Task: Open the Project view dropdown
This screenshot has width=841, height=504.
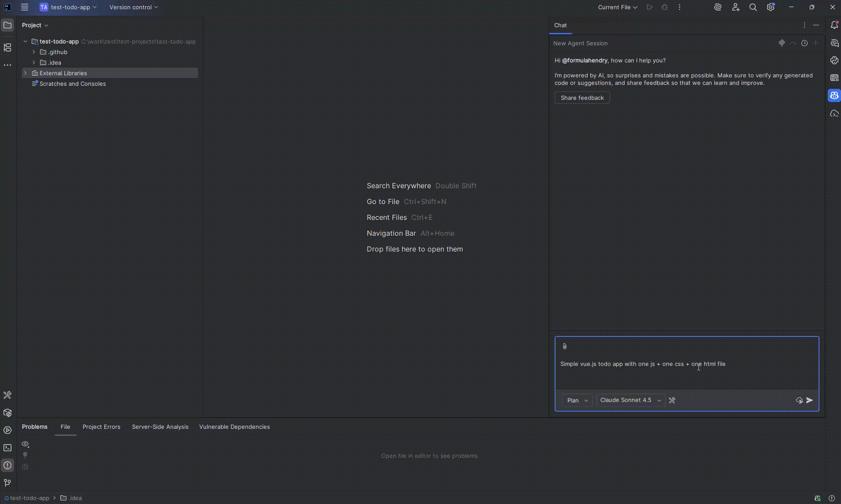Action: [x=35, y=25]
